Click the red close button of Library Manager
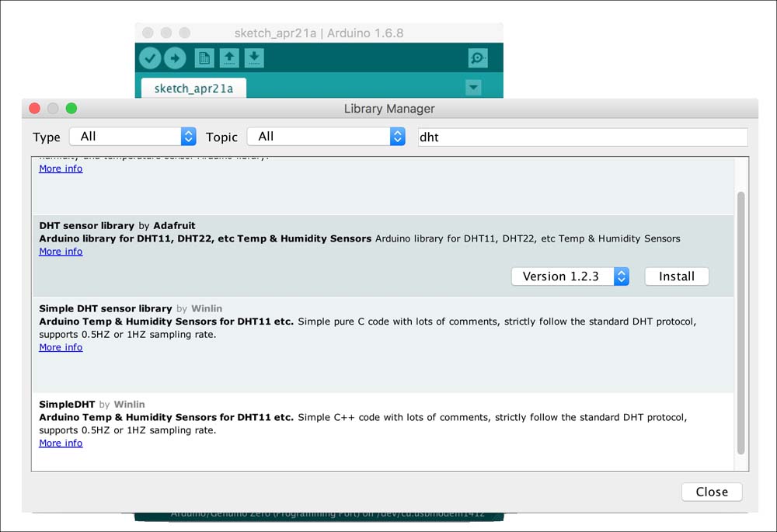777x532 pixels. click(x=35, y=108)
